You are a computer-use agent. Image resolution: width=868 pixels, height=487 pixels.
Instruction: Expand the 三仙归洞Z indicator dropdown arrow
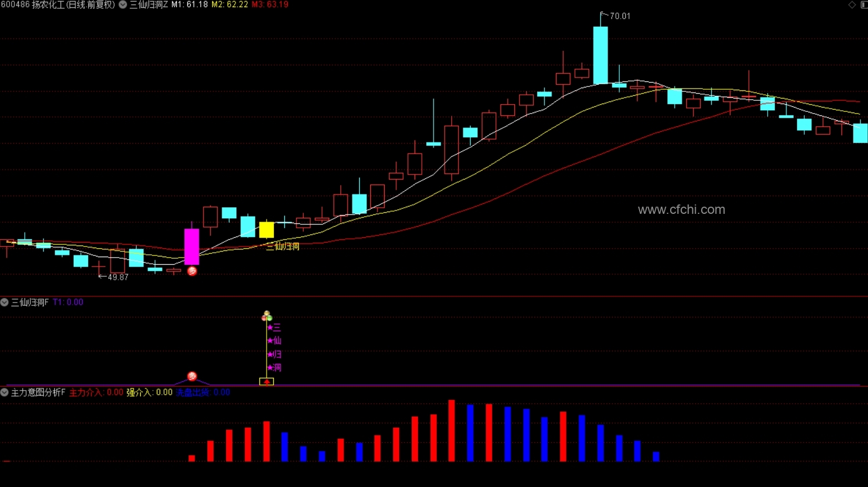point(123,4)
